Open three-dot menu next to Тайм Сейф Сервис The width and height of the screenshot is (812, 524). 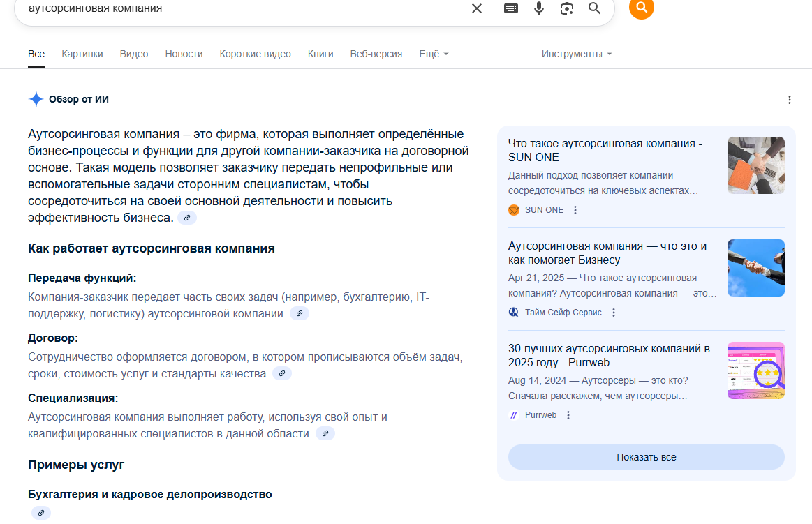click(x=614, y=313)
